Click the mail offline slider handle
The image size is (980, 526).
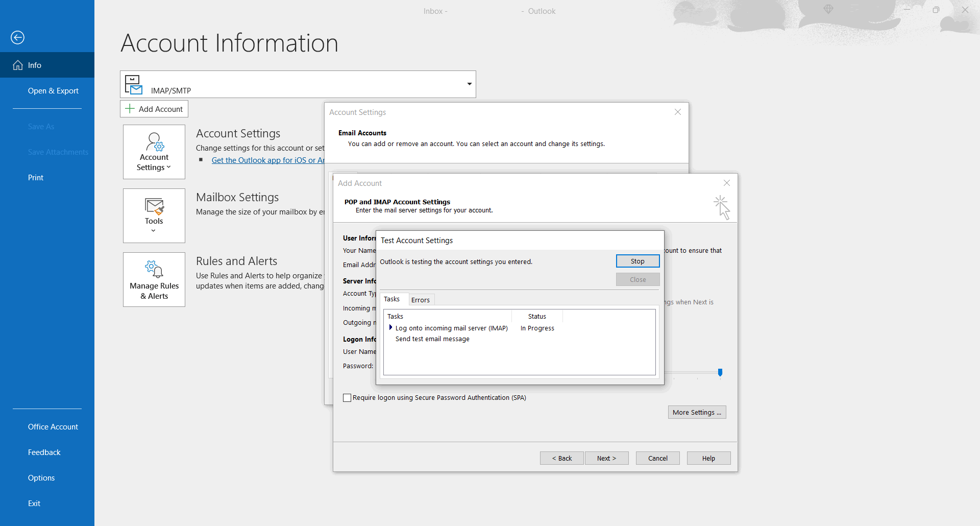(x=720, y=372)
